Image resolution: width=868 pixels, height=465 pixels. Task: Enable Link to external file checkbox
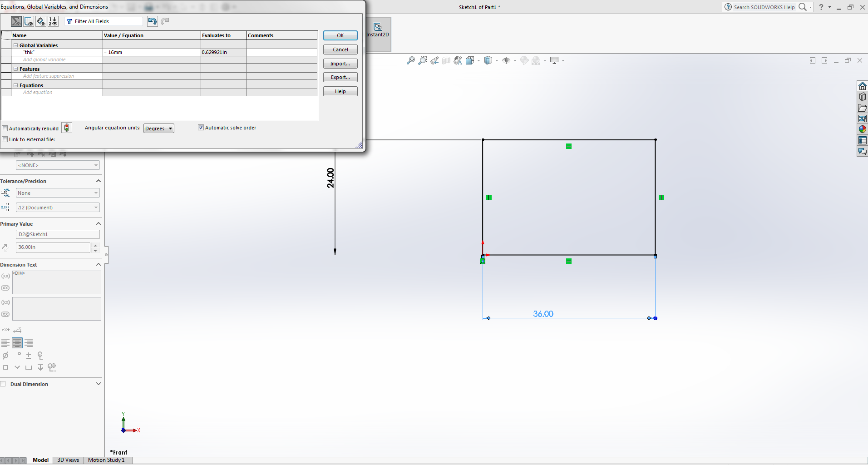point(5,139)
